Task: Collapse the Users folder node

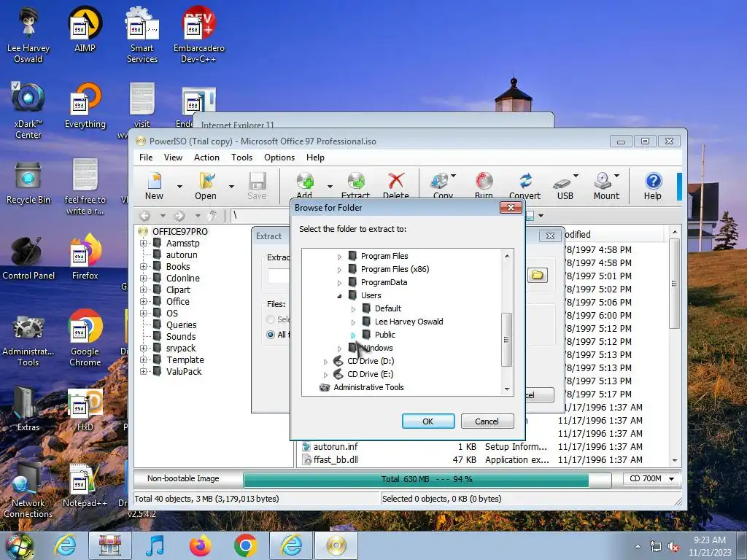Action: pyautogui.click(x=339, y=296)
